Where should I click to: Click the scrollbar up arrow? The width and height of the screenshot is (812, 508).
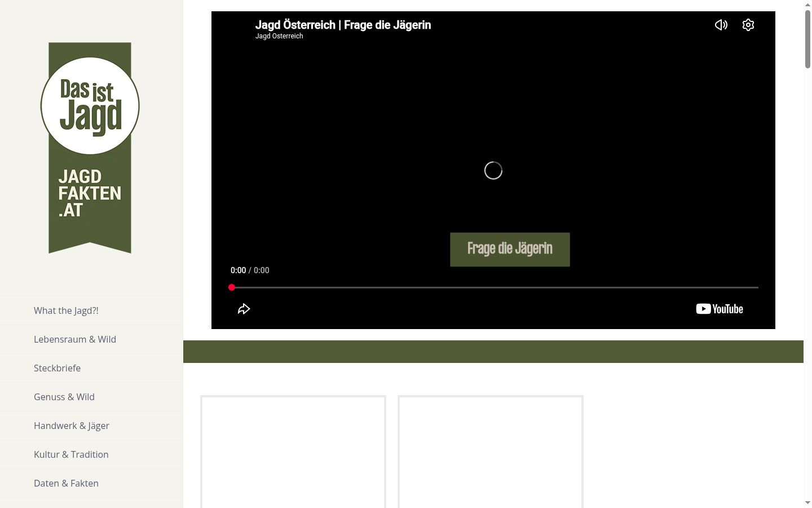[807, 4]
